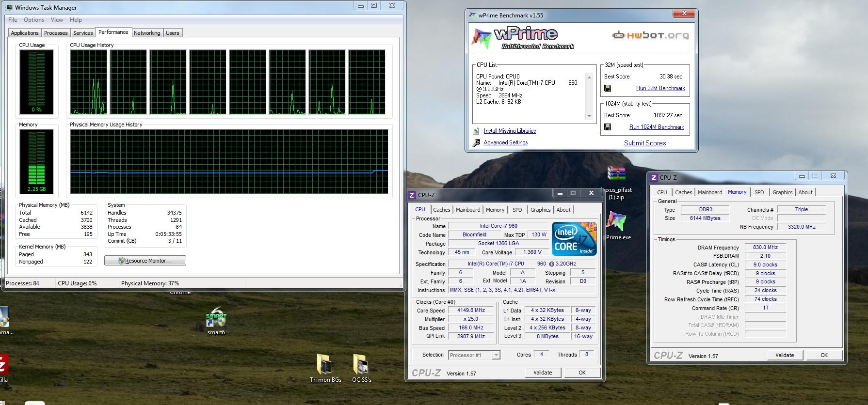
Task: Click the Bus Speed 166.0 MHz value
Action: point(470,328)
